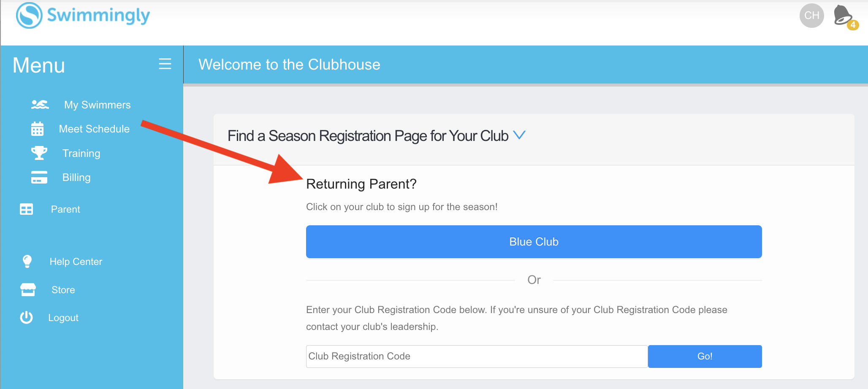Click the credit card Billing icon
The width and height of the screenshot is (868, 389).
click(39, 177)
